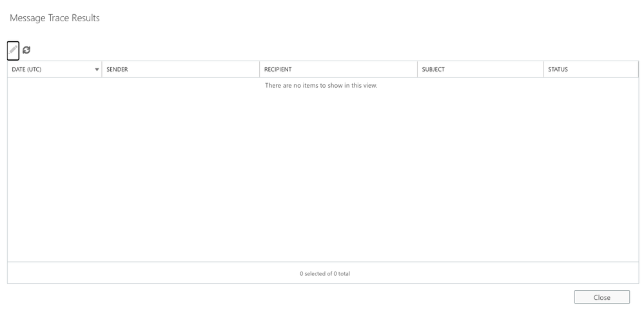Click the Message Trace Results title
The height and width of the screenshot is (314, 644).
[x=55, y=18]
